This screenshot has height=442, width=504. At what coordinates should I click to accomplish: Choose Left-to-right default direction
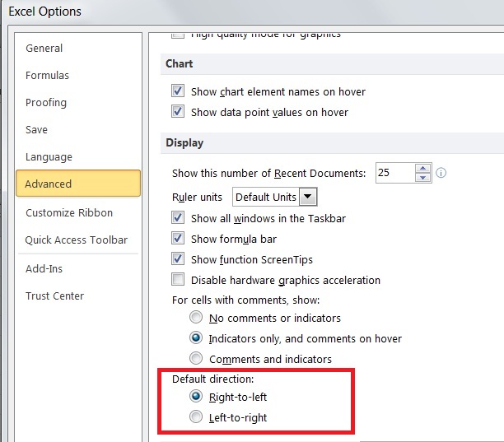[x=196, y=416]
